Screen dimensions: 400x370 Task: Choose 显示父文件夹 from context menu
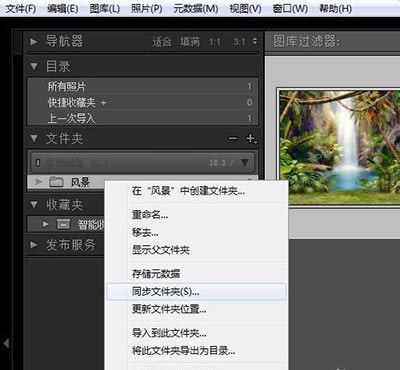(161, 250)
